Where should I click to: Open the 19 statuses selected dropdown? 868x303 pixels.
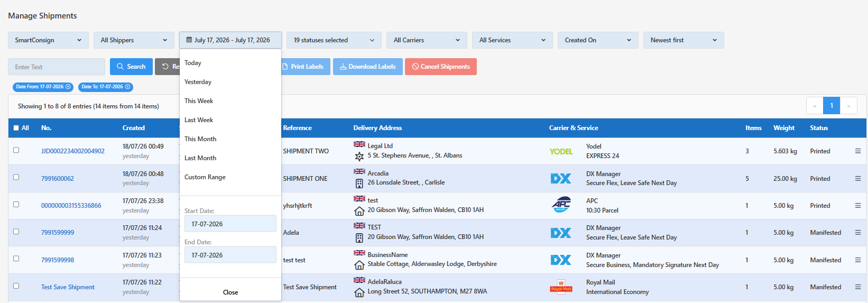[334, 40]
